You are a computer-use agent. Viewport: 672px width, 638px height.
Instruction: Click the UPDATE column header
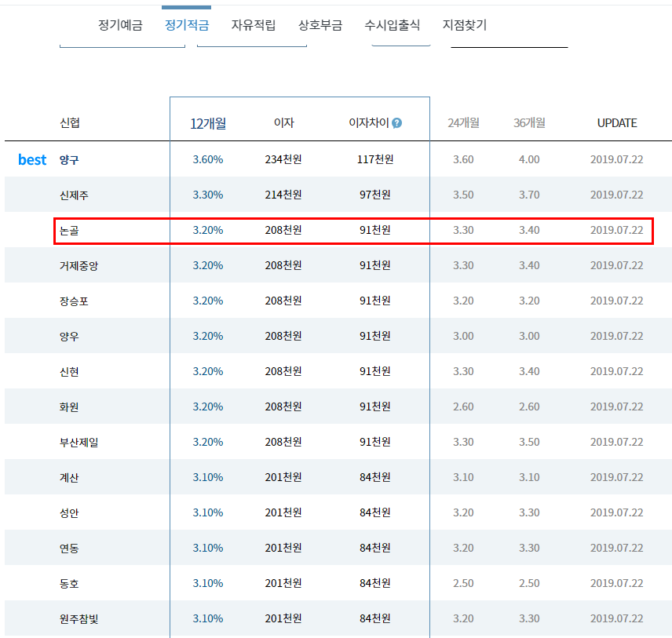click(x=617, y=123)
